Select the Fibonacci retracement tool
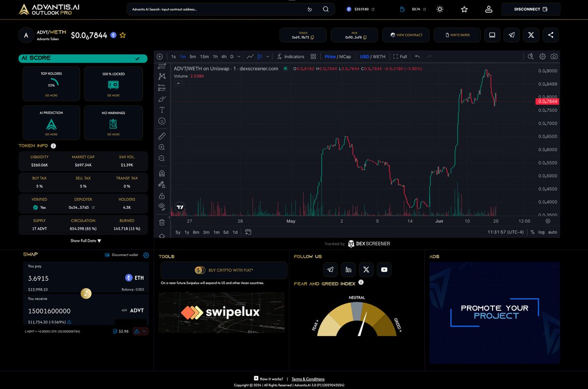This screenshot has height=389, width=588. [x=162, y=88]
